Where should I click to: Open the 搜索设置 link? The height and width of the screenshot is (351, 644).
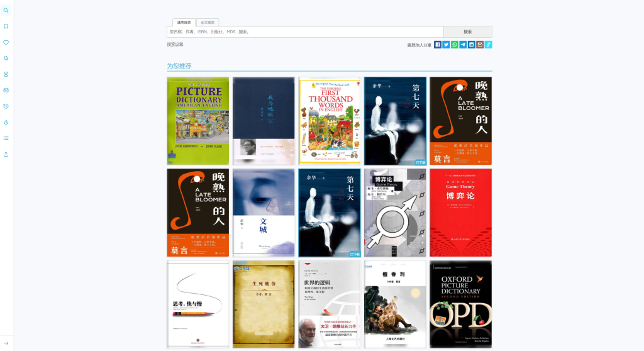coord(175,45)
